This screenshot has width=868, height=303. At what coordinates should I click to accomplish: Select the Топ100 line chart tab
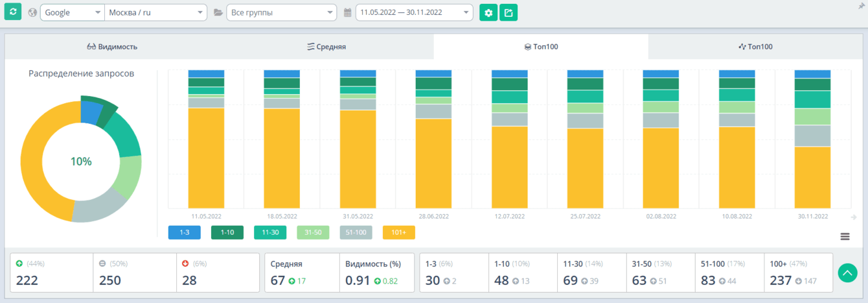(755, 47)
